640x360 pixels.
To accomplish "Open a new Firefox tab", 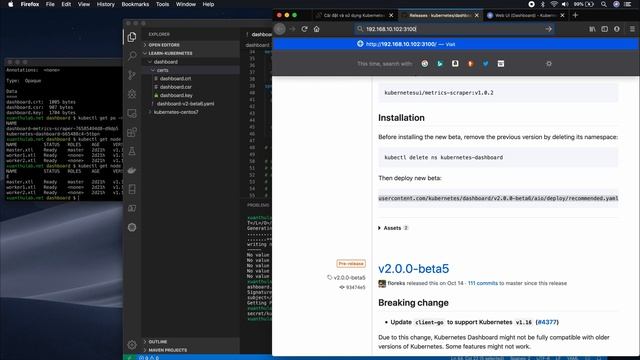I will click(576, 16).
